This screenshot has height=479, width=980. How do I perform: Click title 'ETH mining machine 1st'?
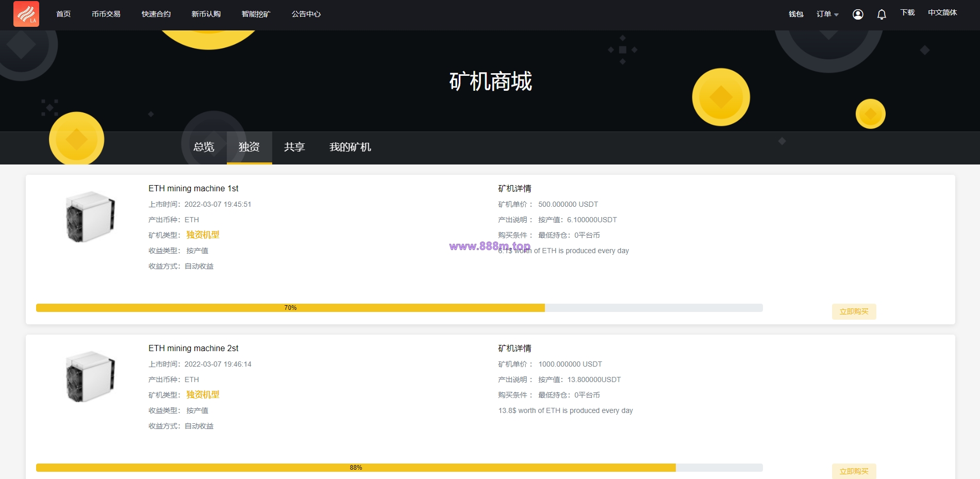(x=193, y=189)
